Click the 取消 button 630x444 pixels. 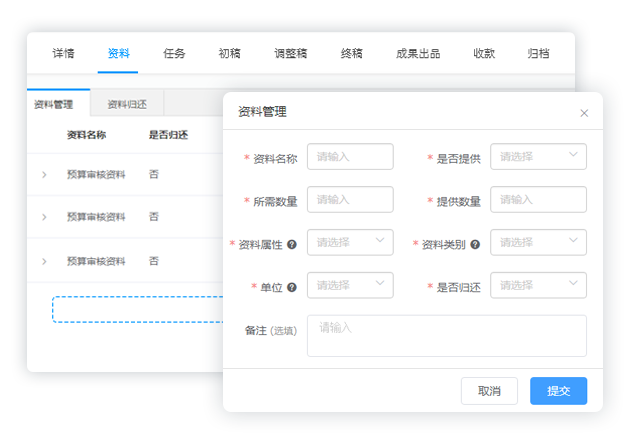tap(489, 391)
